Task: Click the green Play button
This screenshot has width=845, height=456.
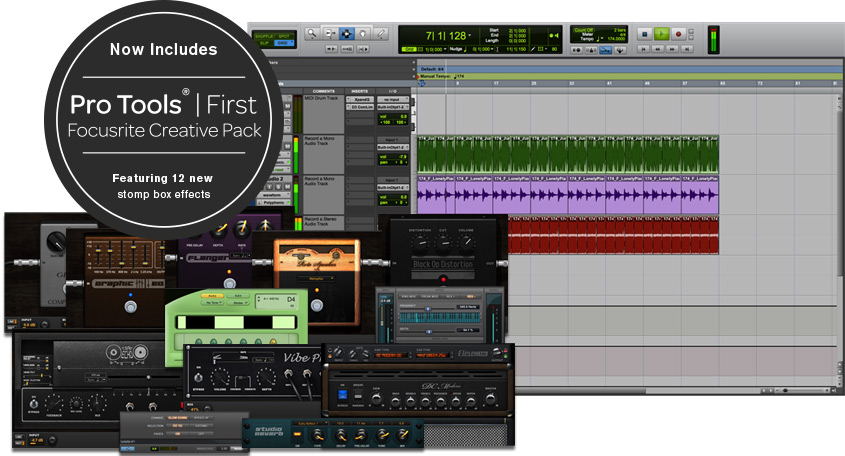Action: (661, 34)
